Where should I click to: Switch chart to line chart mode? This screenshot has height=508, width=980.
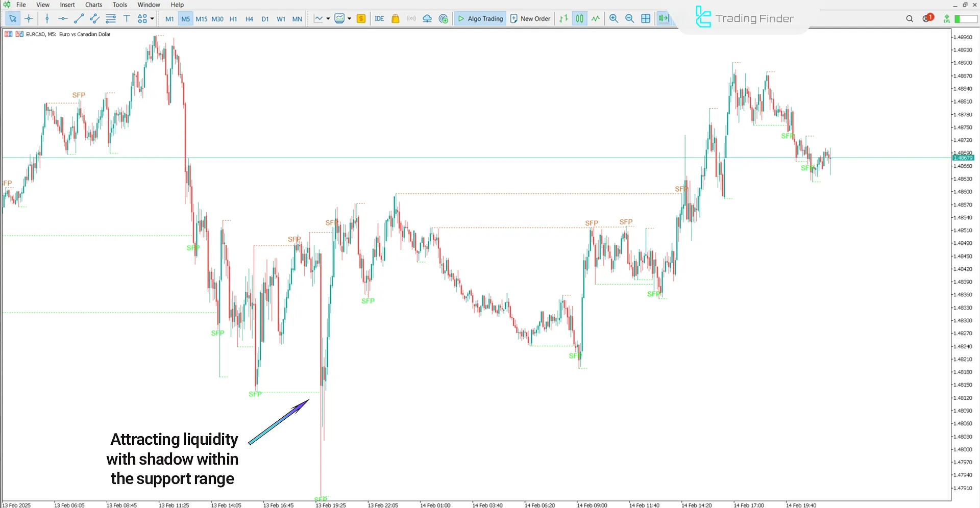point(595,18)
